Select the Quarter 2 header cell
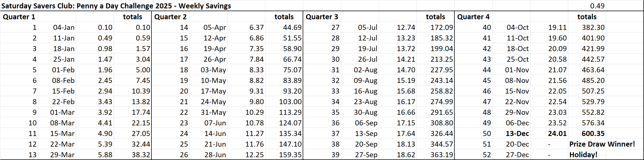Screen dimensions: 644x160 tap(170, 17)
